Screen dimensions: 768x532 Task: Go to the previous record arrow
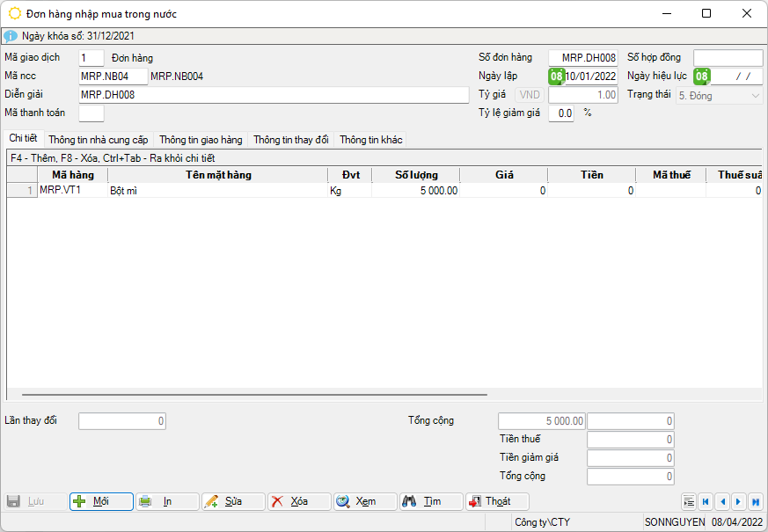pyautogui.click(x=722, y=502)
